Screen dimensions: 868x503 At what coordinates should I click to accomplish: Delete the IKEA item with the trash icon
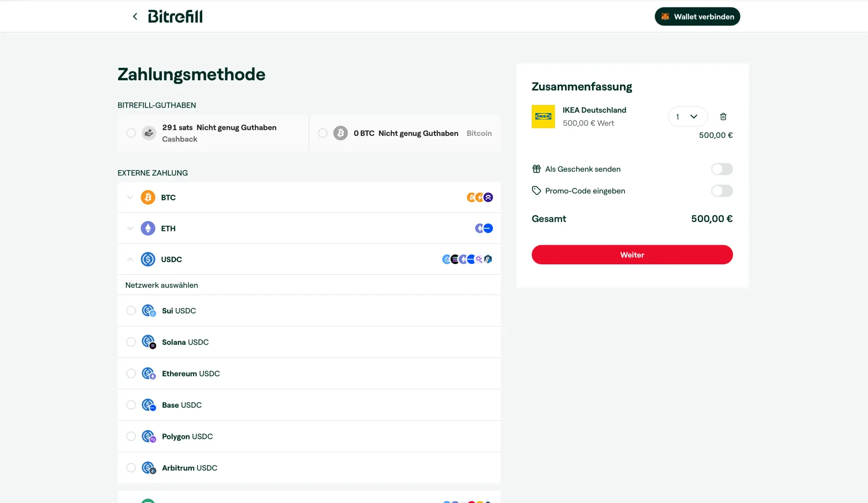[x=723, y=116]
